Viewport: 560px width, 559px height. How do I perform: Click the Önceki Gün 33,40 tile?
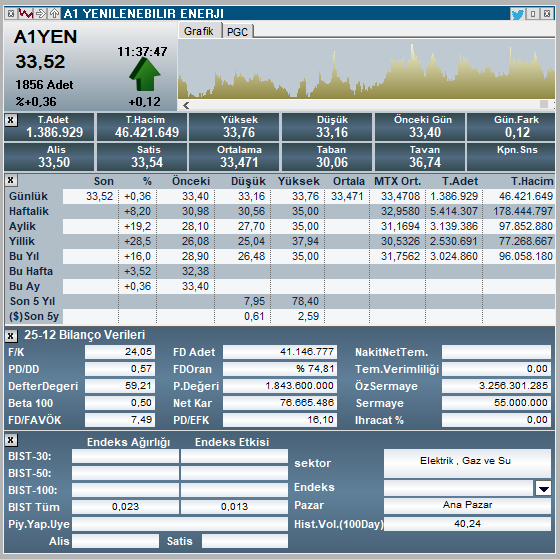pos(420,127)
